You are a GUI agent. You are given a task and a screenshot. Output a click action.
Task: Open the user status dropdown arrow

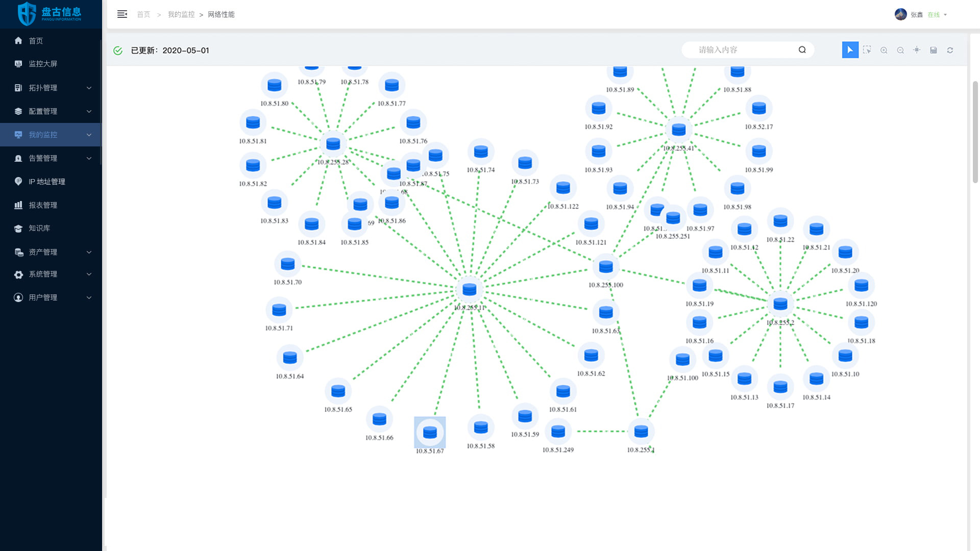(945, 15)
